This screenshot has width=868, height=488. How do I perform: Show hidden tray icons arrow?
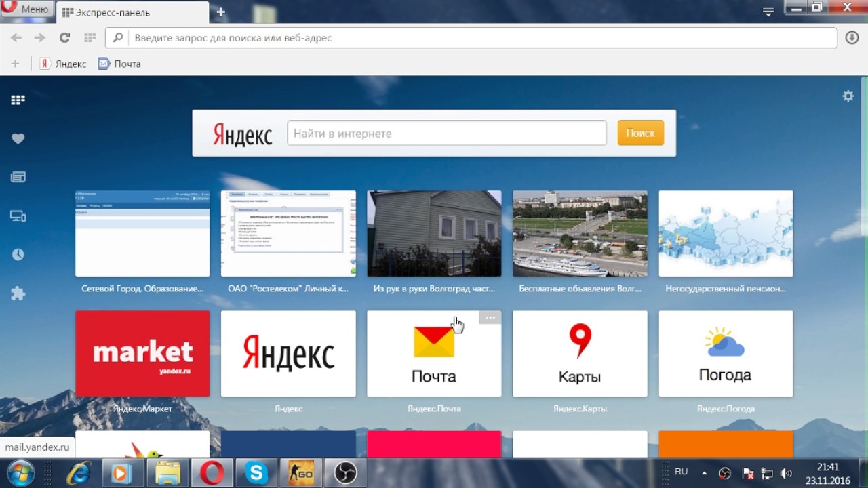704,472
